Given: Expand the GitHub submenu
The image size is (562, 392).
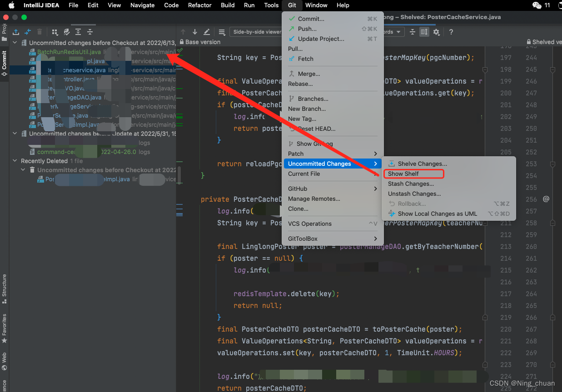Looking at the screenshot, I should coord(333,189).
